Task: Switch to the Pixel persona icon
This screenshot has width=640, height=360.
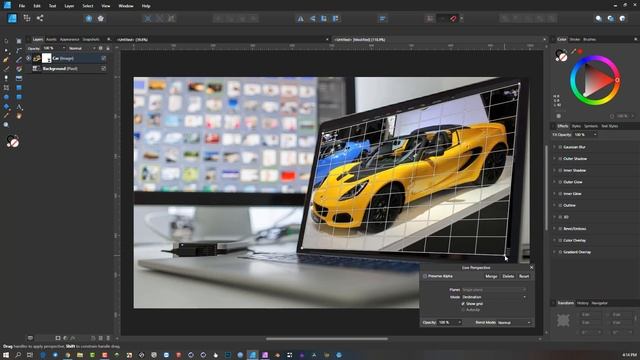Action: 27,18
